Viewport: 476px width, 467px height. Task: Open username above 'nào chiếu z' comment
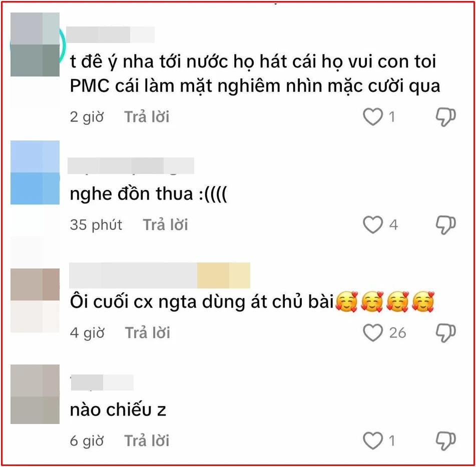coord(102,382)
